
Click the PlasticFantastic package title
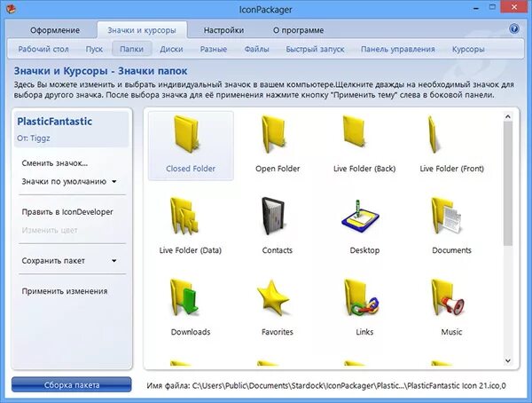coord(55,122)
